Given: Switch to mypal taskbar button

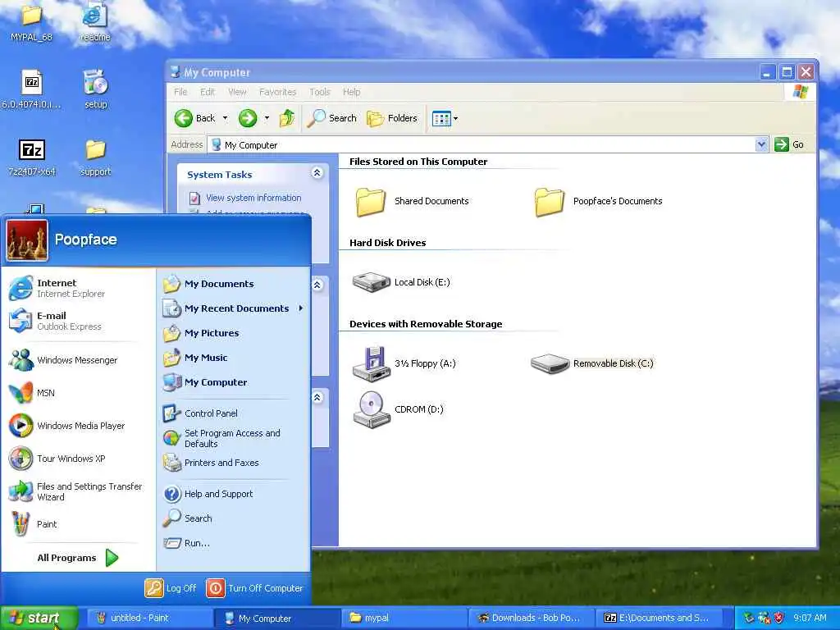Looking at the screenshot, I should pyautogui.click(x=403, y=618).
